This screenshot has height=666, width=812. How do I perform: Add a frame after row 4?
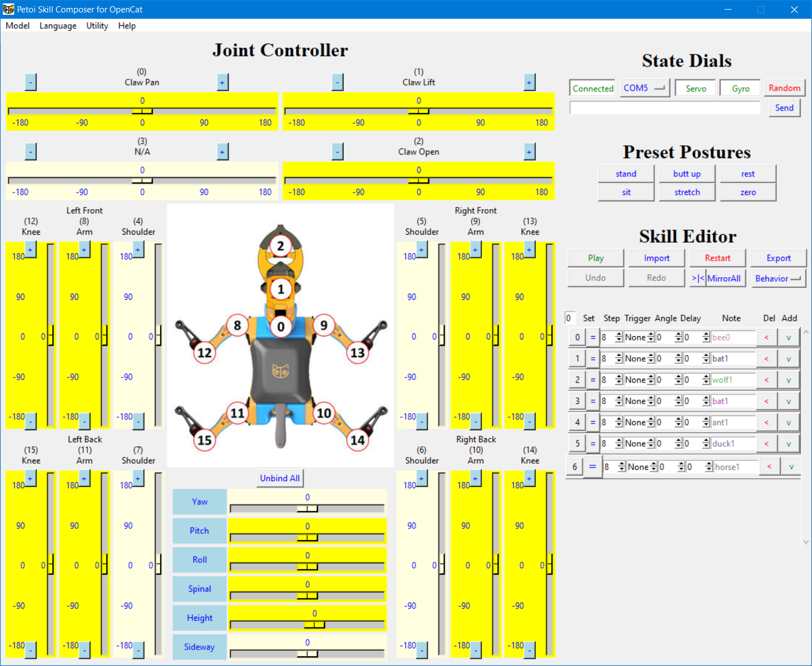click(x=788, y=422)
